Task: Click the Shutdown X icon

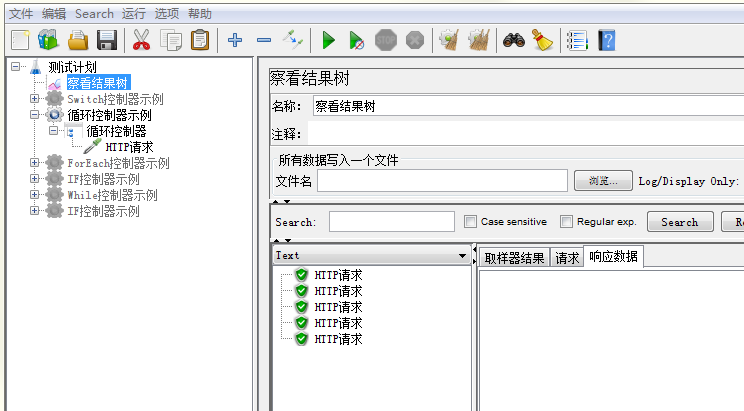Action: tap(415, 40)
